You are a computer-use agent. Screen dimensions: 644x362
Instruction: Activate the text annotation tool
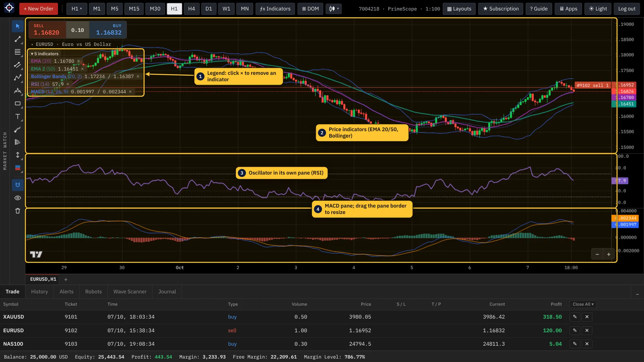coord(18,116)
